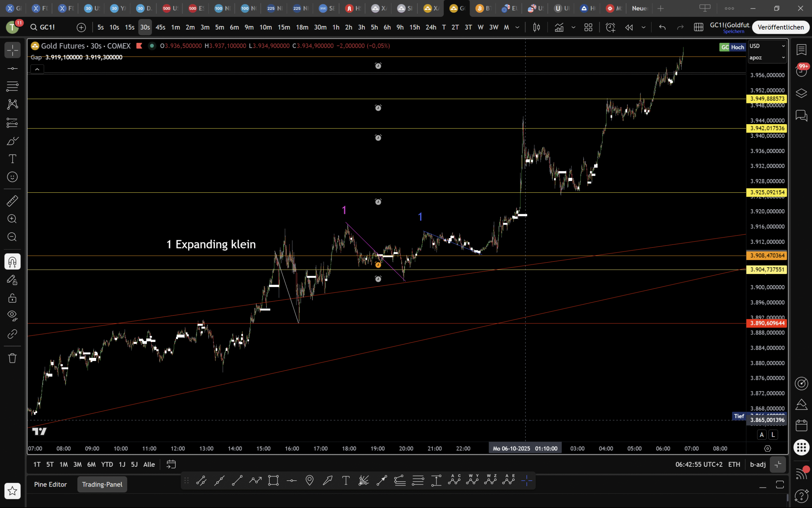
Task: Select the ruler measure tool
Action: pos(12,201)
